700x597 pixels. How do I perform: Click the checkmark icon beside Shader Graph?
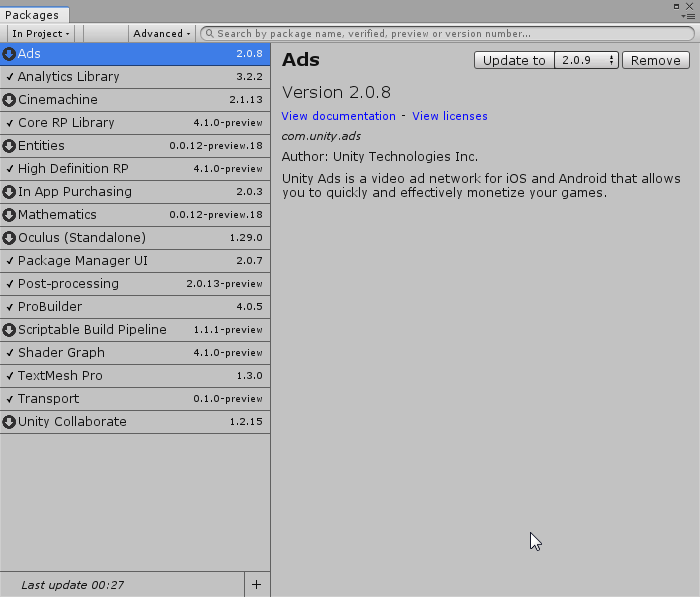coord(10,353)
